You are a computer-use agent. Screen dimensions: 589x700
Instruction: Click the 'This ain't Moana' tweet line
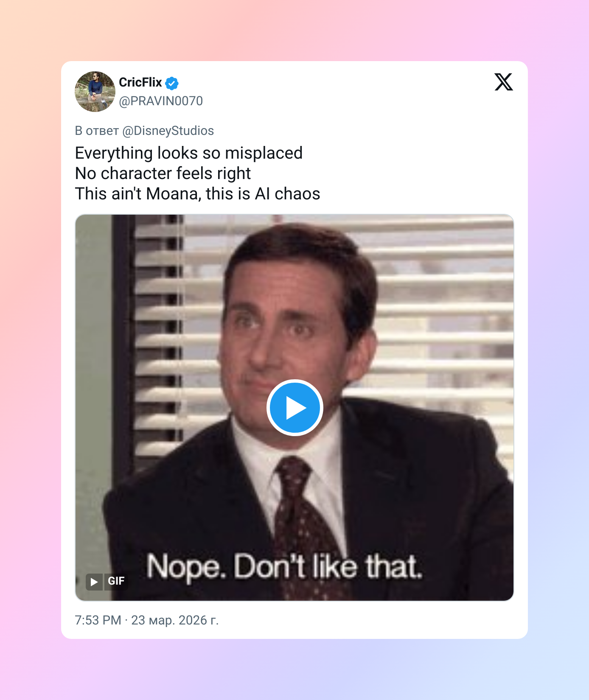click(x=197, y=194)
